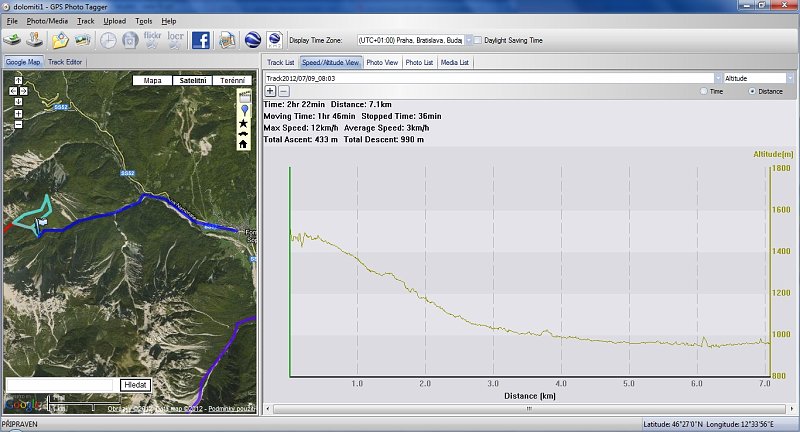Click the green start marker line on chart

290,272
